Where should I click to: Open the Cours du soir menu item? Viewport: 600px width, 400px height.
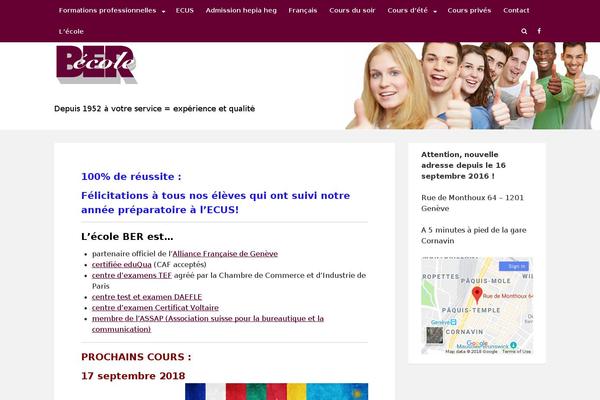click(352, 11)
